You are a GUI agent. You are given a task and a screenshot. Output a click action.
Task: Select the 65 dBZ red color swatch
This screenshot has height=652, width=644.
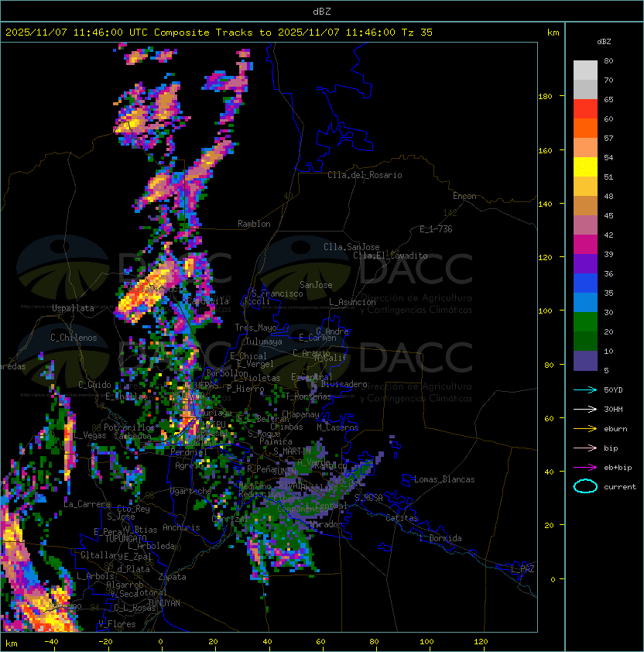click(585, 109)
